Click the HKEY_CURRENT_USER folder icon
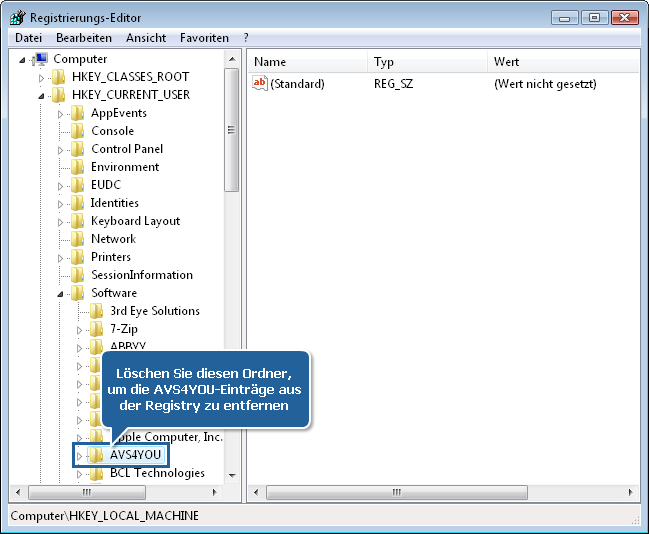The image size is (649, 534). 59,95
